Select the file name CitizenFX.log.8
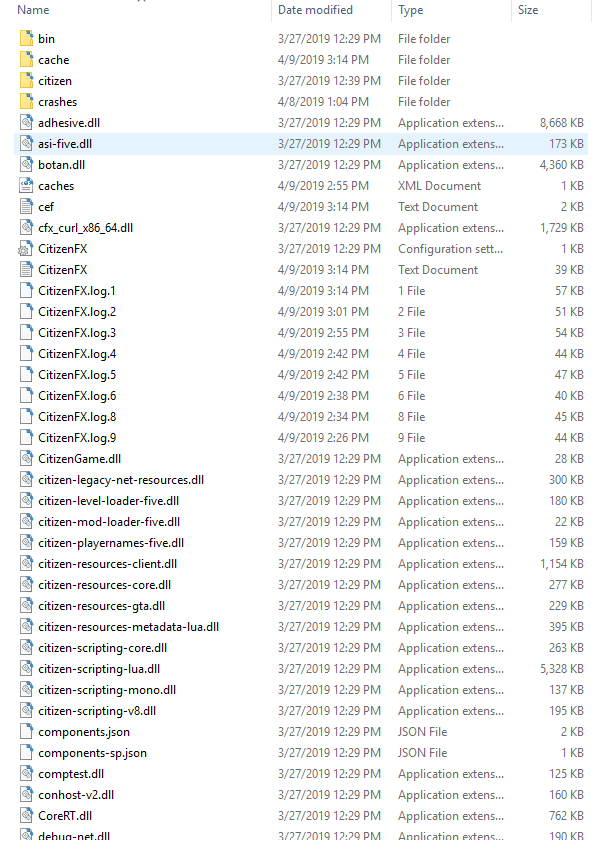This screenshot has width=610, height=856. pos(77,417)
